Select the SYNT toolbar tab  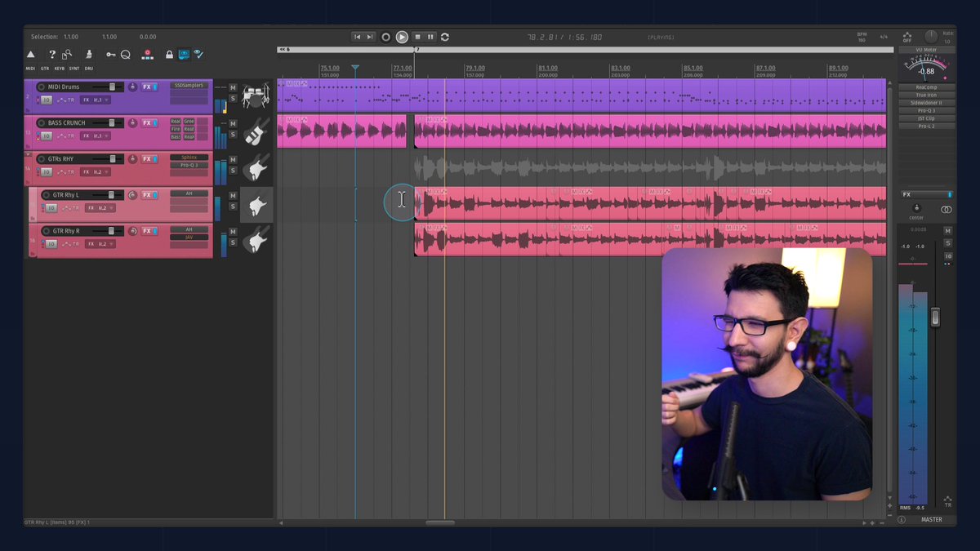coord(74,69)
